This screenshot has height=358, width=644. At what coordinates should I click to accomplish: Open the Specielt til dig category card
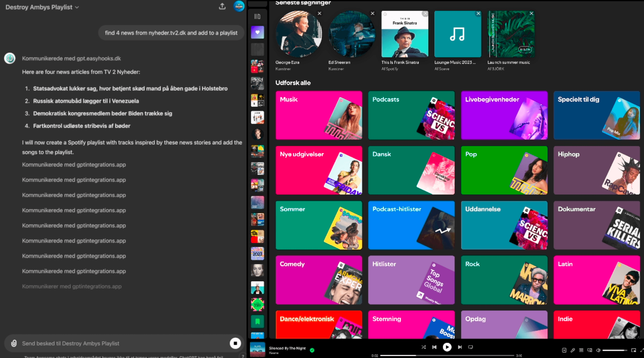(597, 115)
